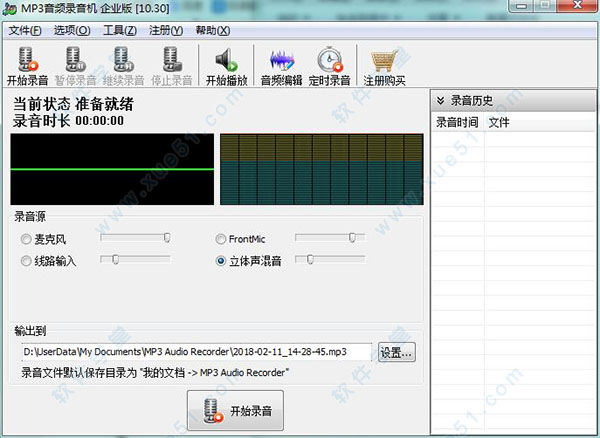The height and width of the screenshot is (438, 600).
Task: Close the MP3音频录音机 window
Action: [577, 5]
